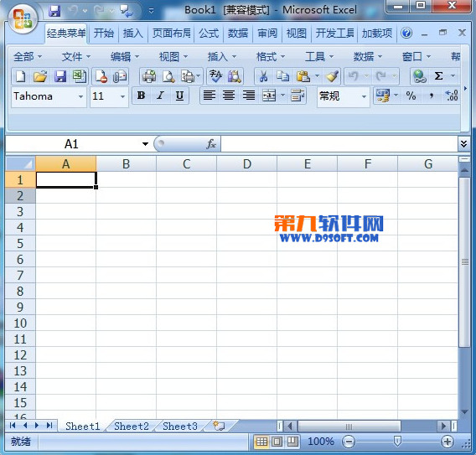Image resolution: width=476 pixels, height=455 pixels.
Task: Click the Office button orb
Action: (x=23, y=18)
